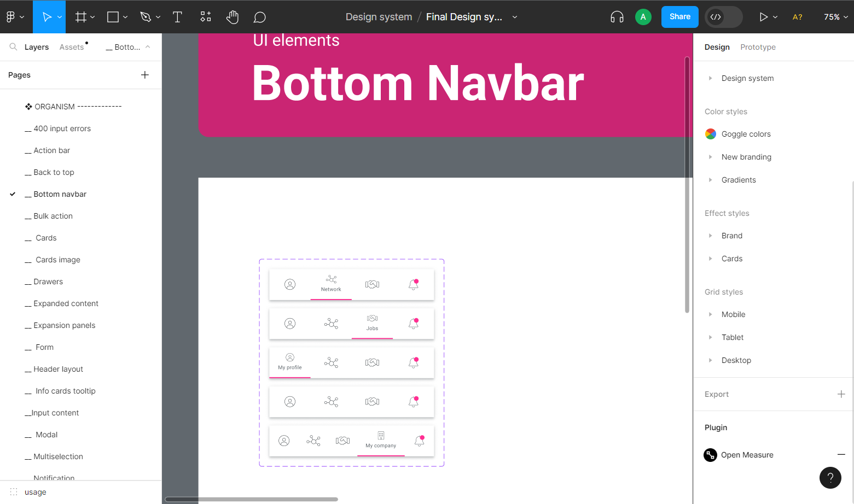Search layers with magnifier icon
Screen dimensions: 854x504
[x=13, y=47]
